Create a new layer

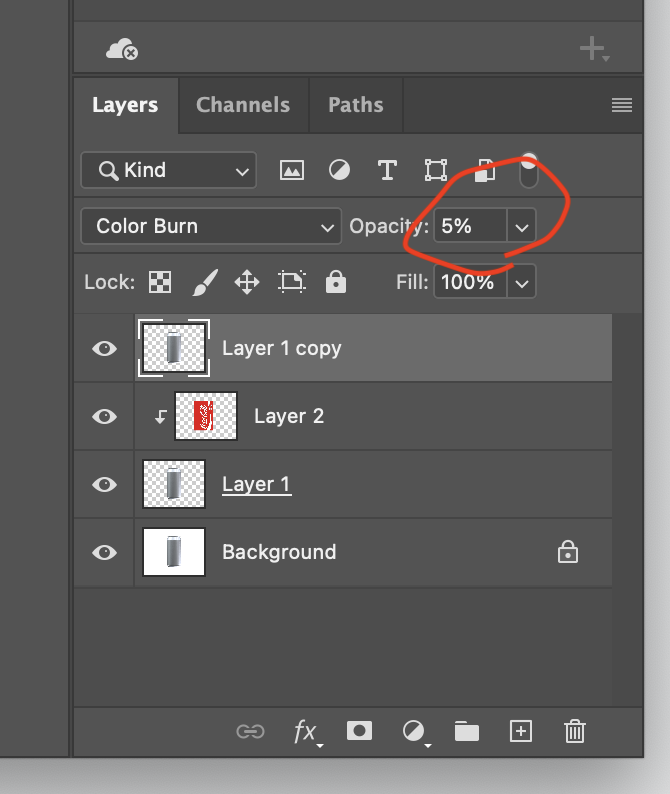pos(521,731)
